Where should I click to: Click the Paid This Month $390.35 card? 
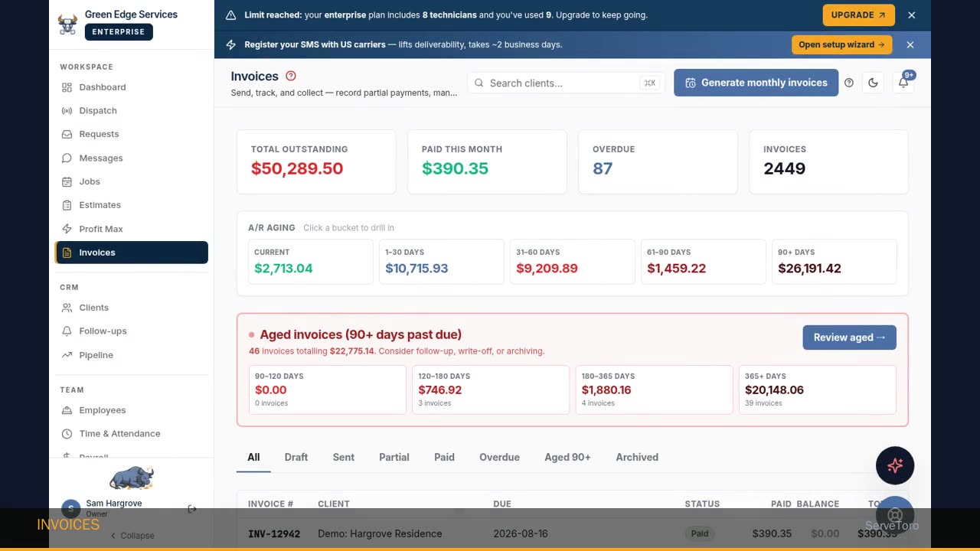click(x=487, y=161)
